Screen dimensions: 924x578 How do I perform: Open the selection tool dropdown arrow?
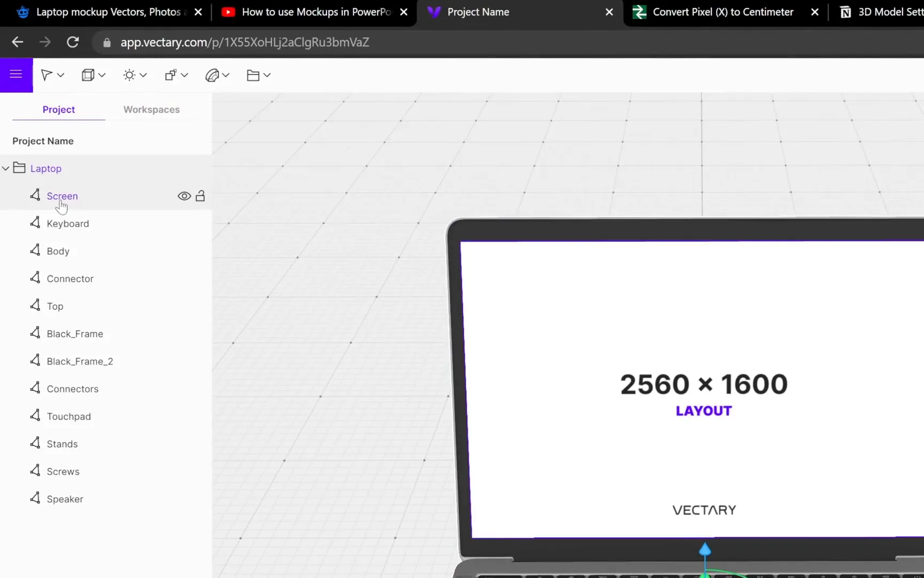click(x=60, y=75)
